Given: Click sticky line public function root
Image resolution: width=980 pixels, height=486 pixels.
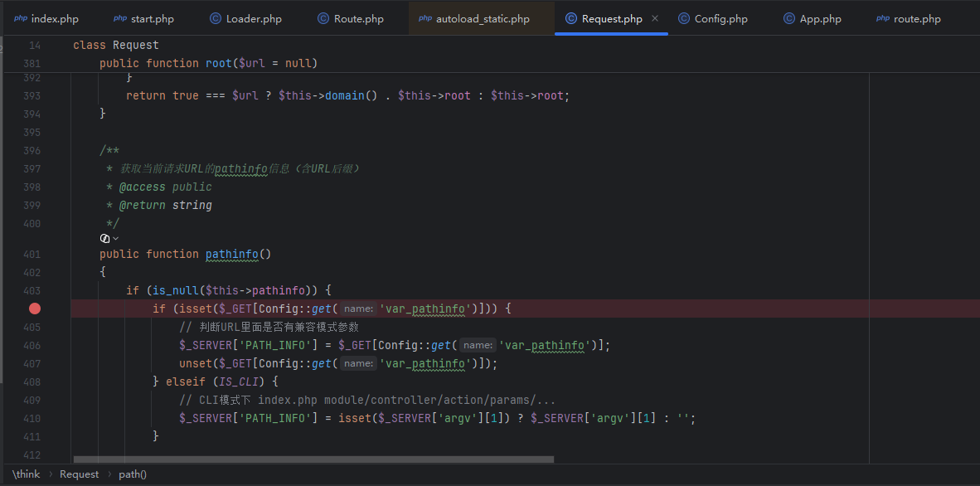Looking at the screenshot, I should click(209, 63).
